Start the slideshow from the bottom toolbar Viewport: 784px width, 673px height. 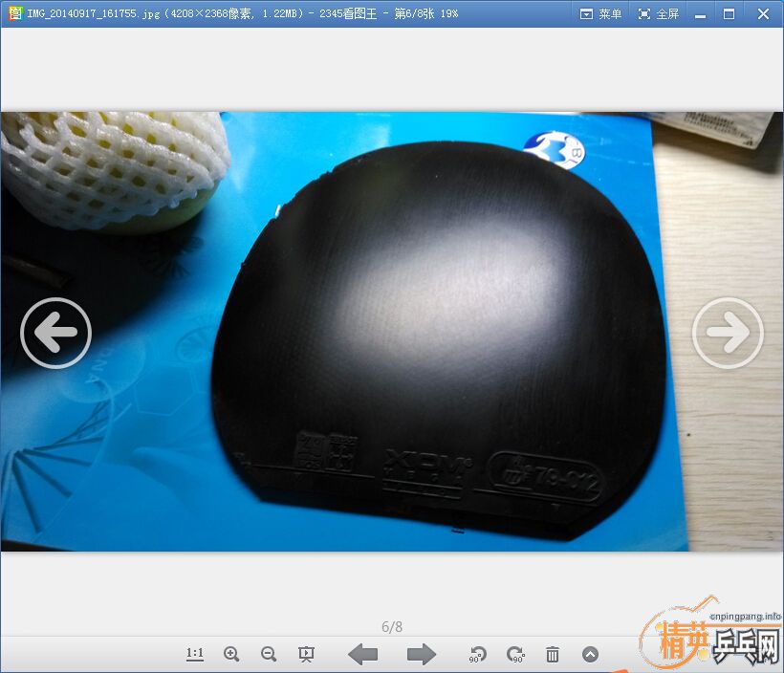coord(306,654)
